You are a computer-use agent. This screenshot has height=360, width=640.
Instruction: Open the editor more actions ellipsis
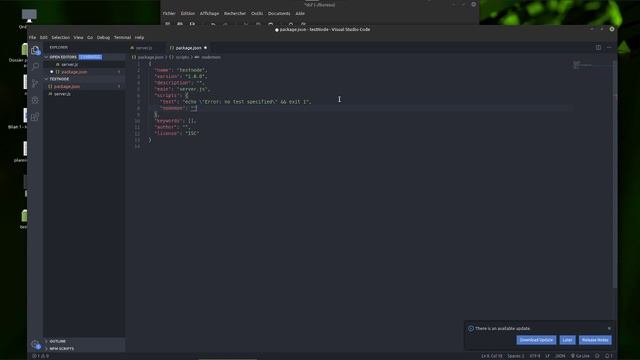tap(609, 48)
